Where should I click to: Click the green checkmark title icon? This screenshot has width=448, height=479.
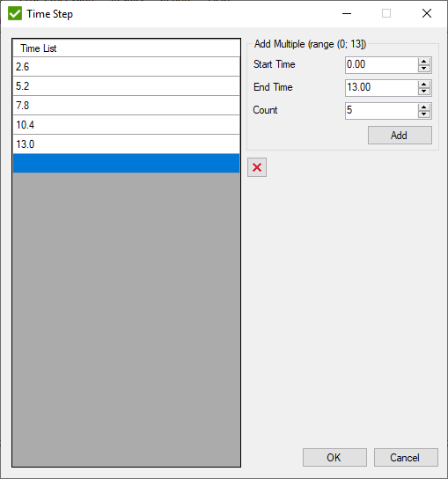pos(15,14)
